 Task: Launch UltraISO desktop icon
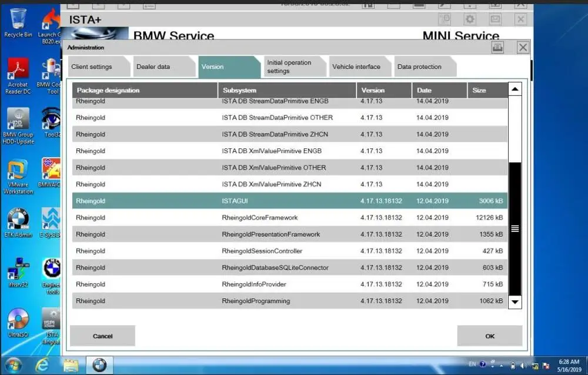pos(18,323)
